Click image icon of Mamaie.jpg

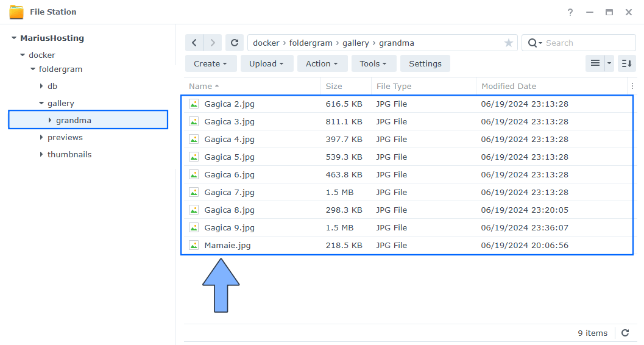(194, 245)
